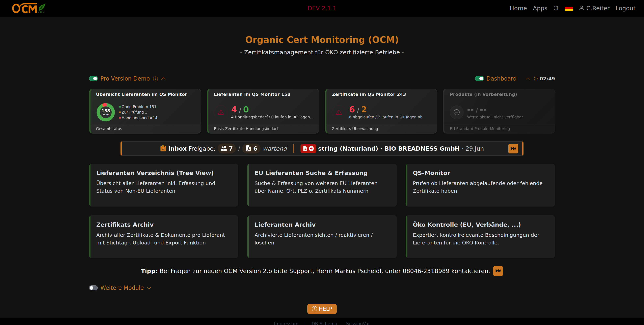Go to Home in navigation

tap(518, 8)
